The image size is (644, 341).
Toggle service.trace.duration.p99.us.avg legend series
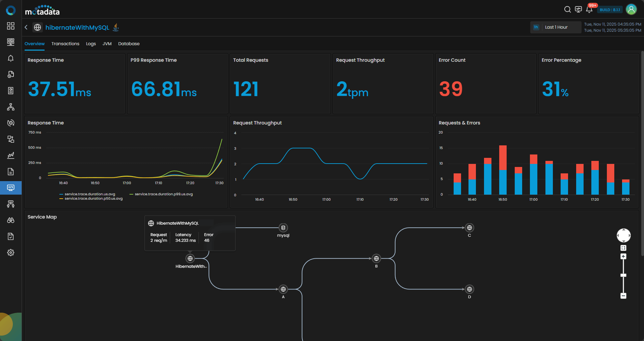[163, 194]
